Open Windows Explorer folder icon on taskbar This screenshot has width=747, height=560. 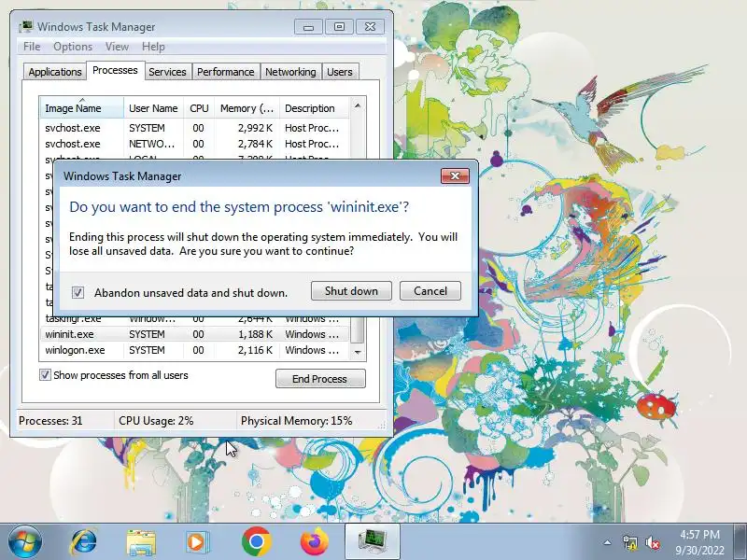[x=141, y=542]
